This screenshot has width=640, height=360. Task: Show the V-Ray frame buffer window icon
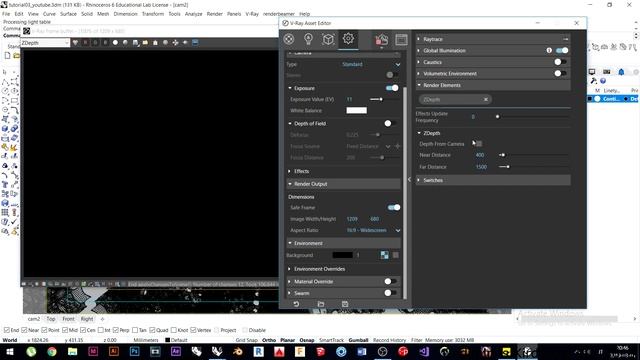pyautogui.click(x=401, y=40)
